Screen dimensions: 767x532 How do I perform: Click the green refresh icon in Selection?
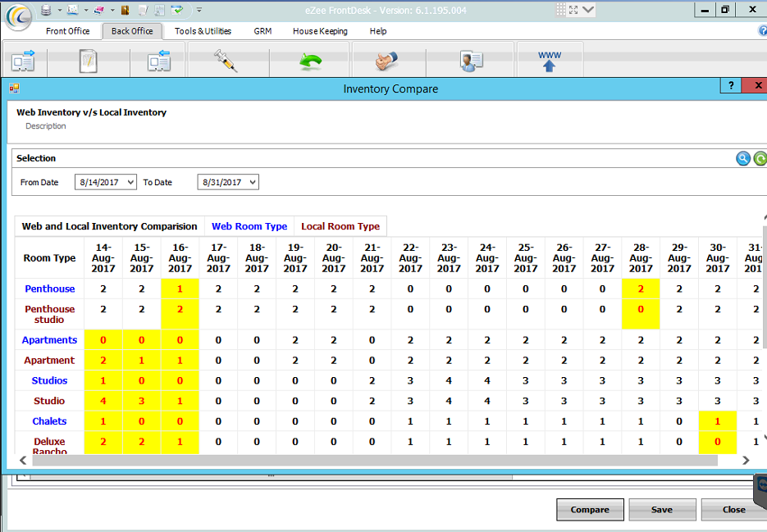pos(760,158)
